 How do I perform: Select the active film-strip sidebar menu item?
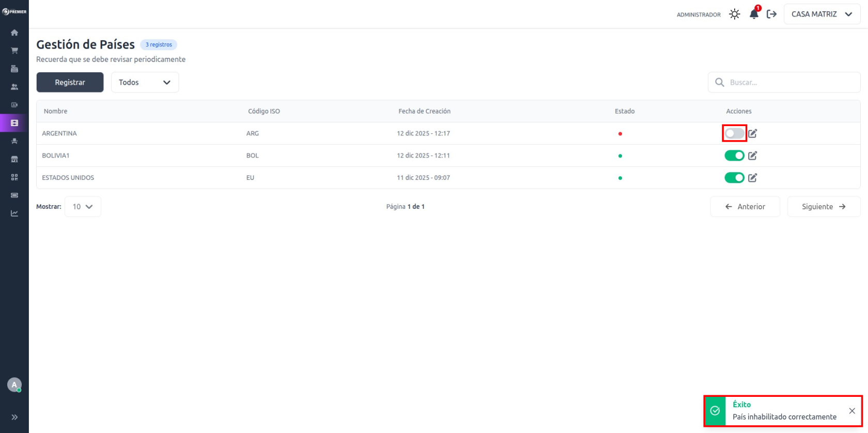(x=14, y=123)
